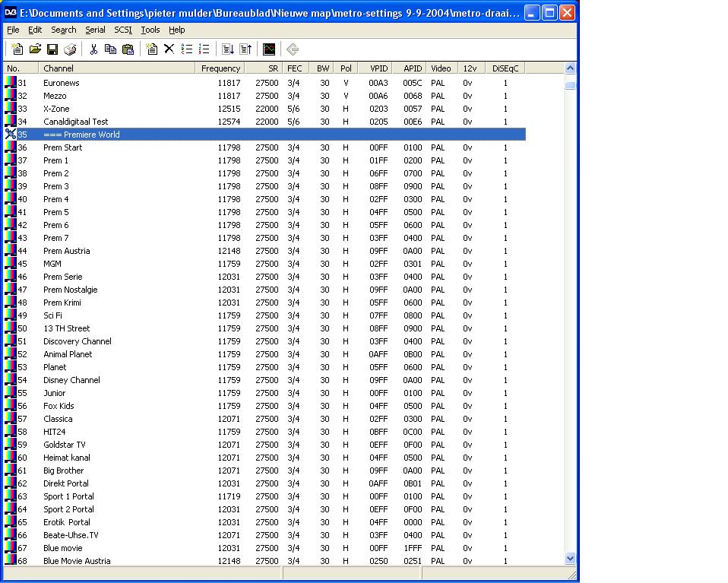The height and width of the screenshot is (583, 728).
Task: Click frequency 12515 of X-Zone
Action: click(x=229, y=109)
